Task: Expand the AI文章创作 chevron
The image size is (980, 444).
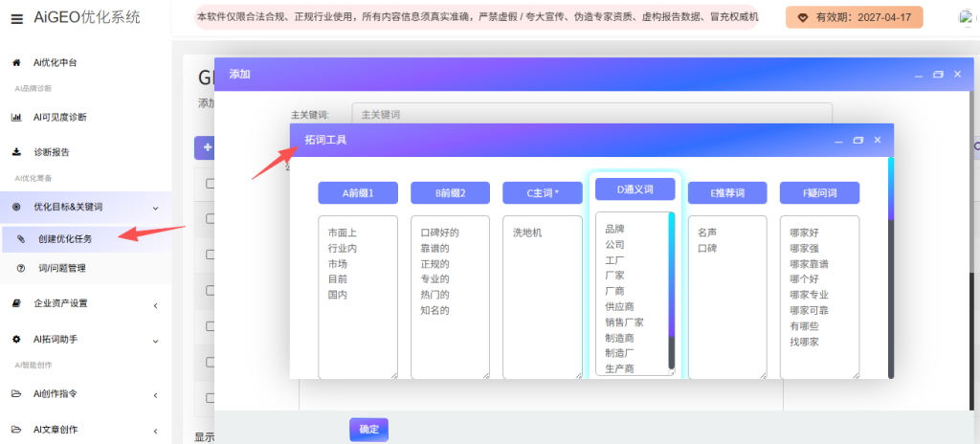Action: tap(156, 432)
